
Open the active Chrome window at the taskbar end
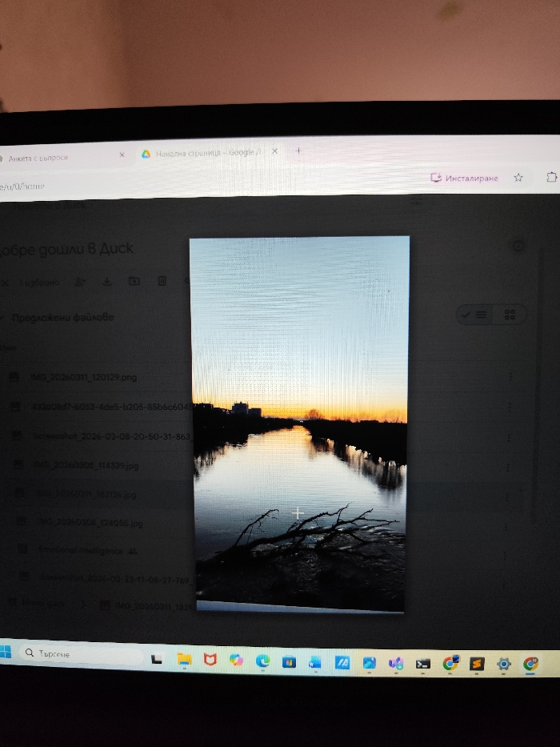[530, 664]
